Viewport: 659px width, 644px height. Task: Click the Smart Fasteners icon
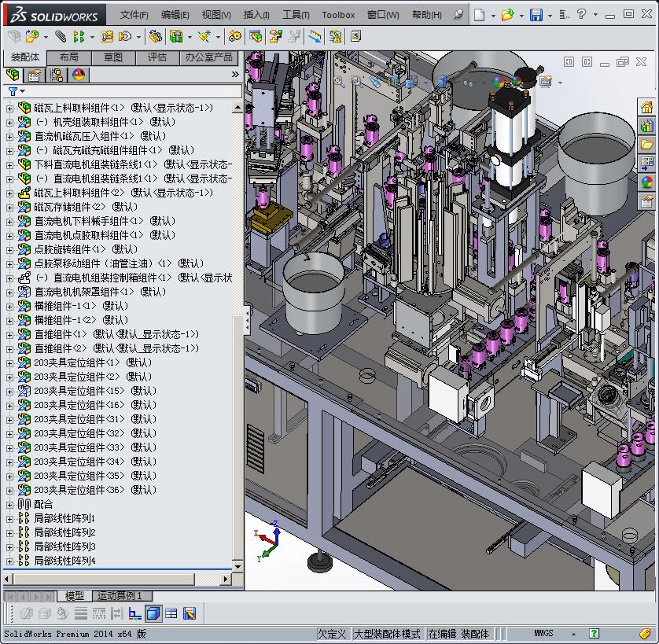[x=107, y=37]
